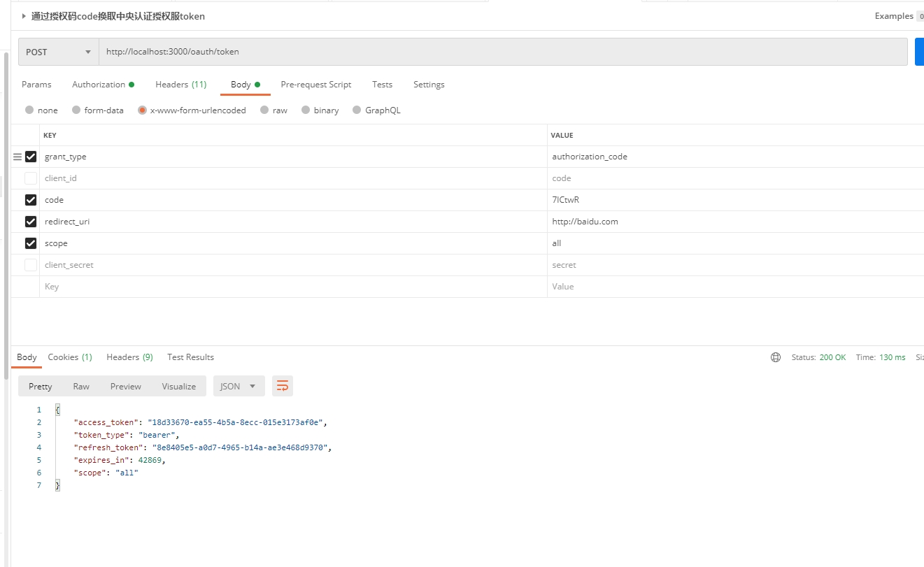
Task: Click the VALUE column header
Action: [x=562, y=135]
